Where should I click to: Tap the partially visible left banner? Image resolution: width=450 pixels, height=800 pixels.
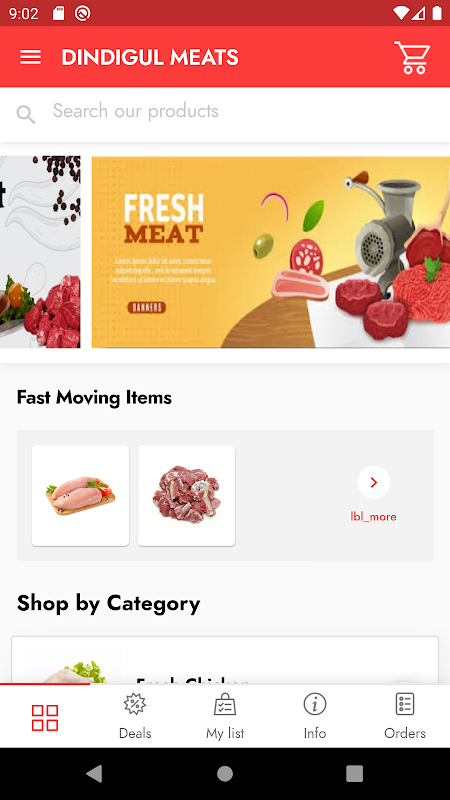[x=40, y=252]
